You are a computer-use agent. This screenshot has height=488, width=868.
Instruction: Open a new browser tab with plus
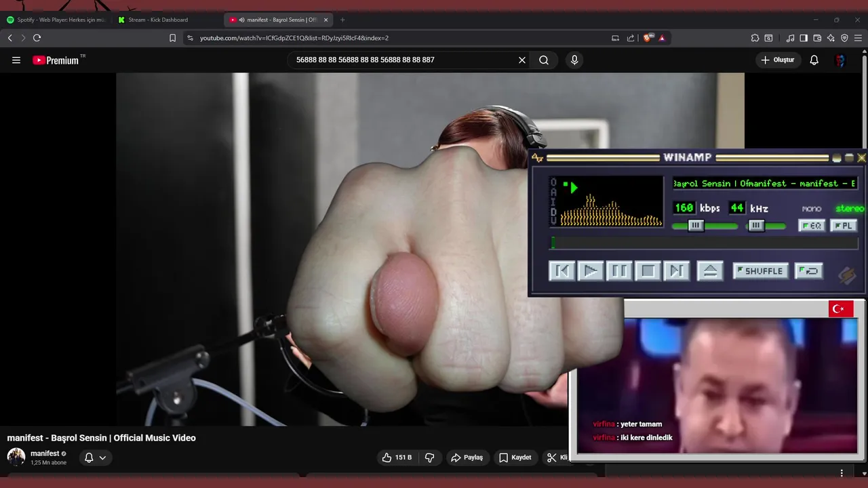342,20
